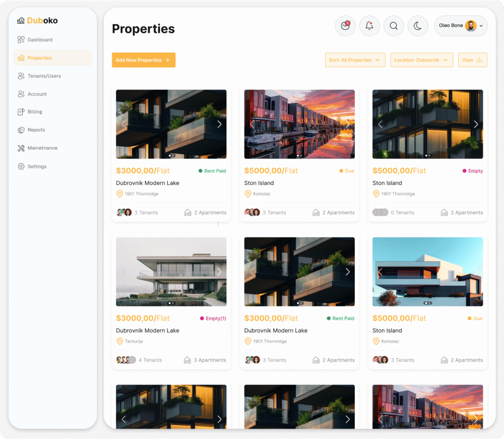Select Properties in the sidebar

pyautogui.click(x=53, y=58)
